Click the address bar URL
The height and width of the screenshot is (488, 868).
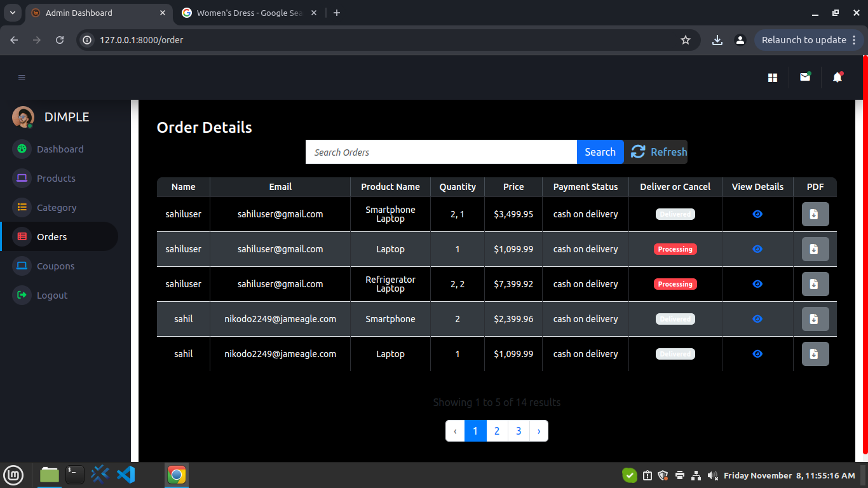[142, 40]
